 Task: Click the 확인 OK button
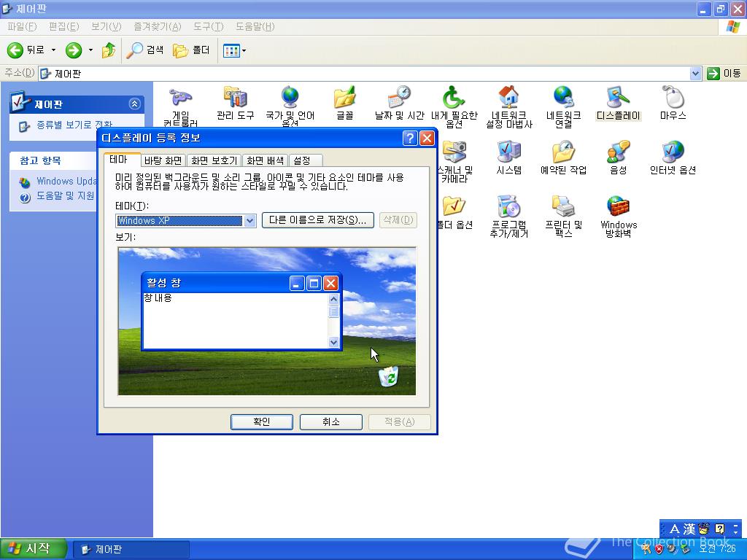262,422
